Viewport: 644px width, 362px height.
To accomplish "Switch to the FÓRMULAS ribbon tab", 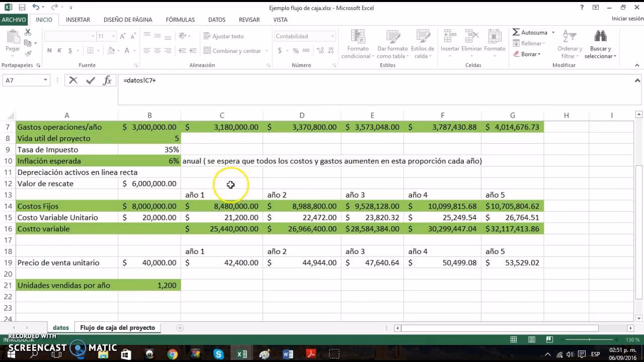I will click(180, 20).
